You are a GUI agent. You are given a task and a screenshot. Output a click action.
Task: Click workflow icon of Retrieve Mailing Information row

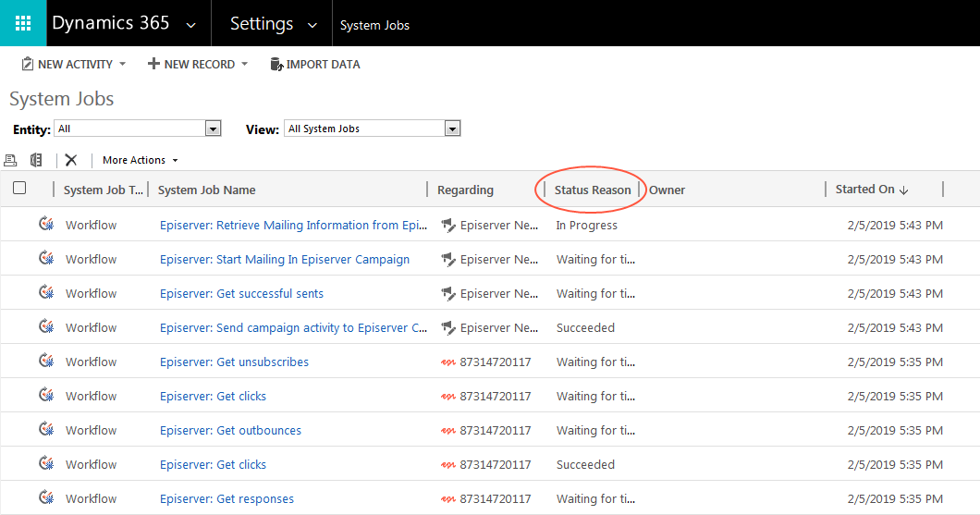(46, 224)
